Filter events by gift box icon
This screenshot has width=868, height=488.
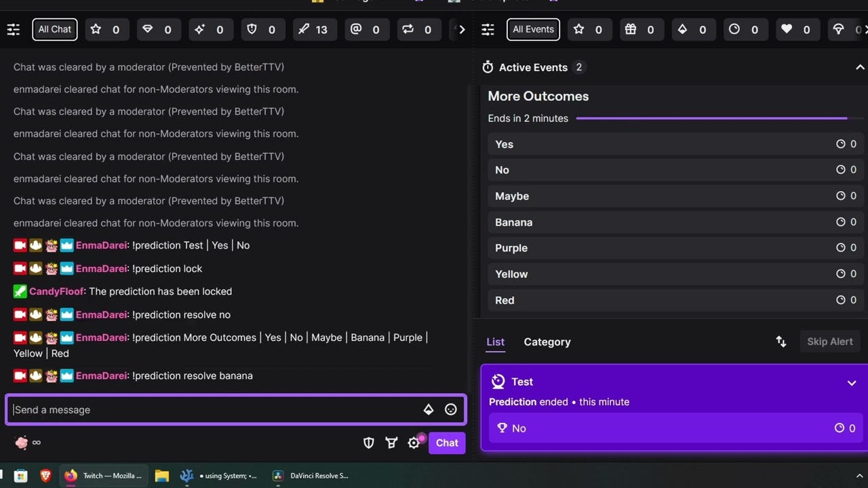(640, 29)
